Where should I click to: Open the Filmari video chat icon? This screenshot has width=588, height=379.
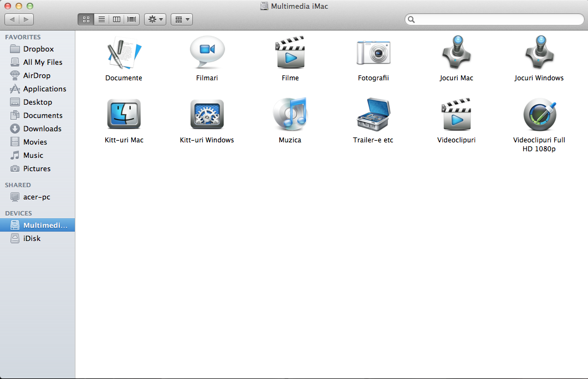tap(207, 53)
